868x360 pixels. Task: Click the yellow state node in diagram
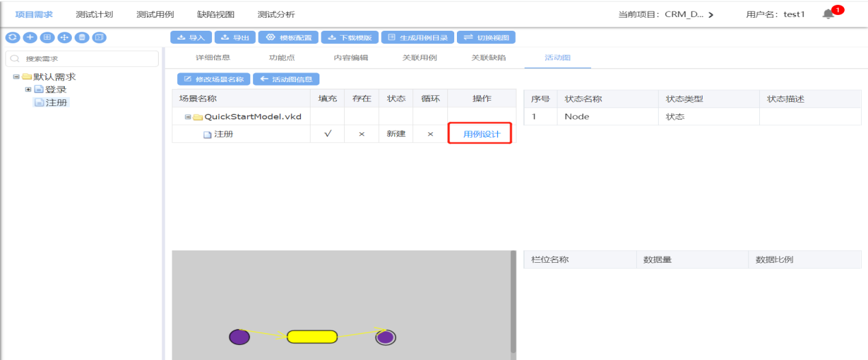(x=312, y=337)
